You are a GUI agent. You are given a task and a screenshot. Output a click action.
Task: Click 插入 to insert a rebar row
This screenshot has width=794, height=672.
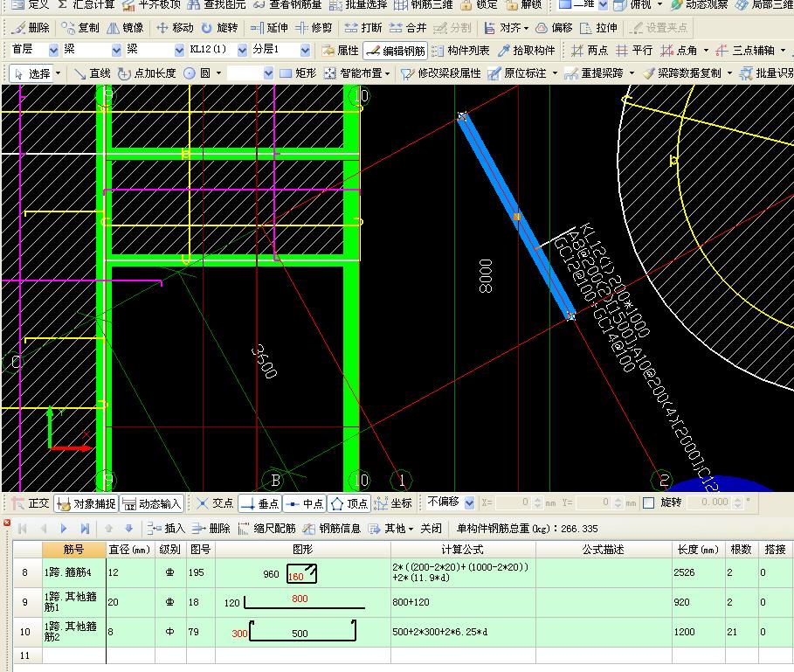pos(167,529)
